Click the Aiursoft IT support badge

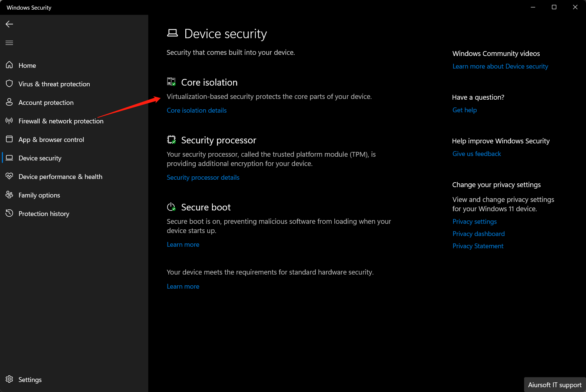coord(555,385)
